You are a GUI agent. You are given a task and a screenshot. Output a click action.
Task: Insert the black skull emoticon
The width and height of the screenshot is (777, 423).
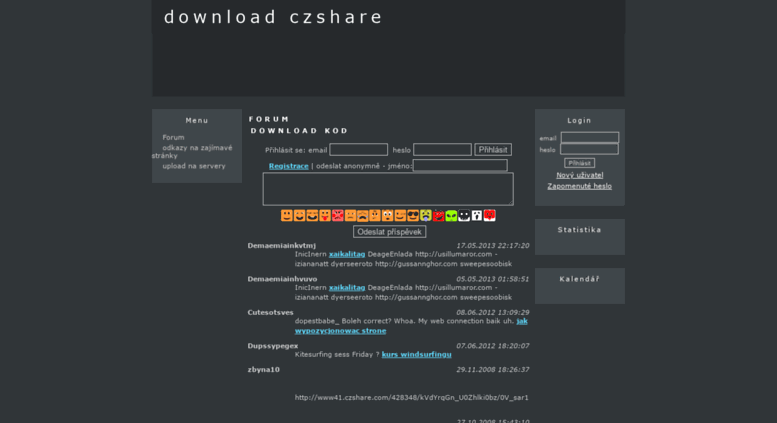[464, 215]
